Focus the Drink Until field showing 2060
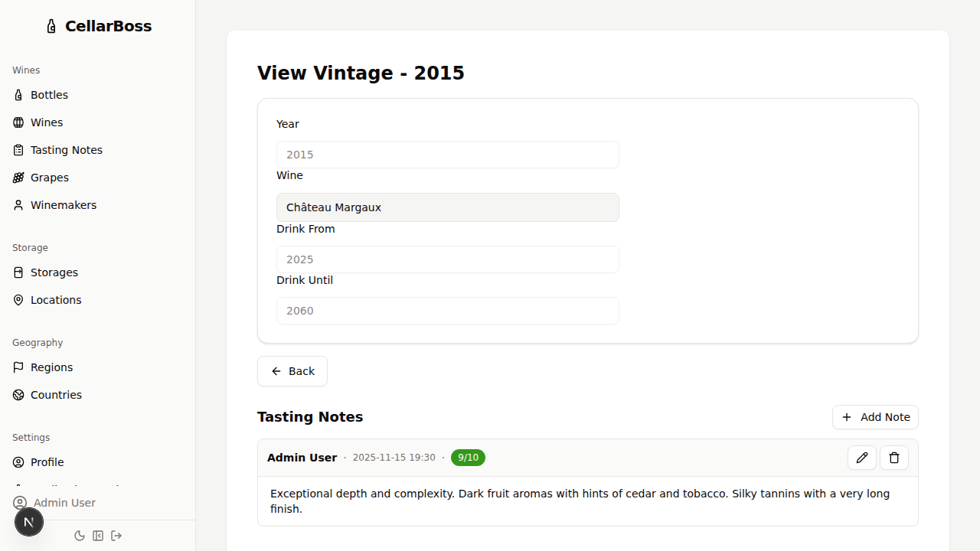Viewport: 980px width, 551px height. pyautogui.click(x=447, y=311)
